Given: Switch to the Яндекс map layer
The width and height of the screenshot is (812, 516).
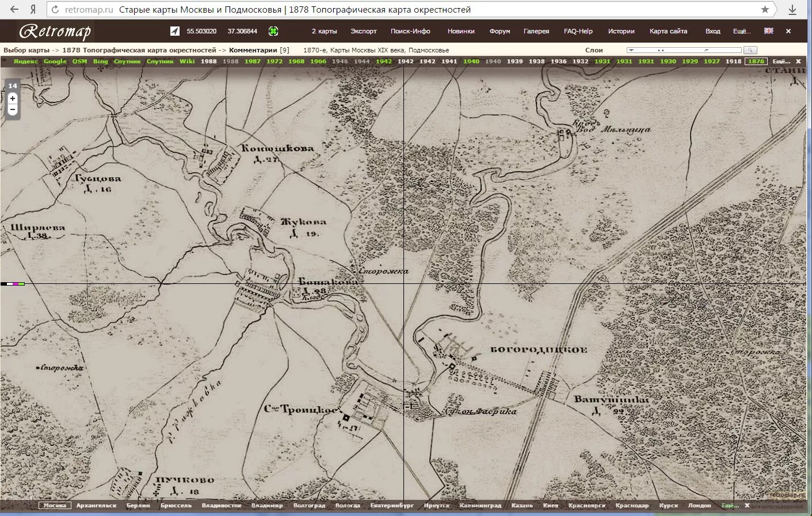Looking at the screenshot, I should [26, 61].
